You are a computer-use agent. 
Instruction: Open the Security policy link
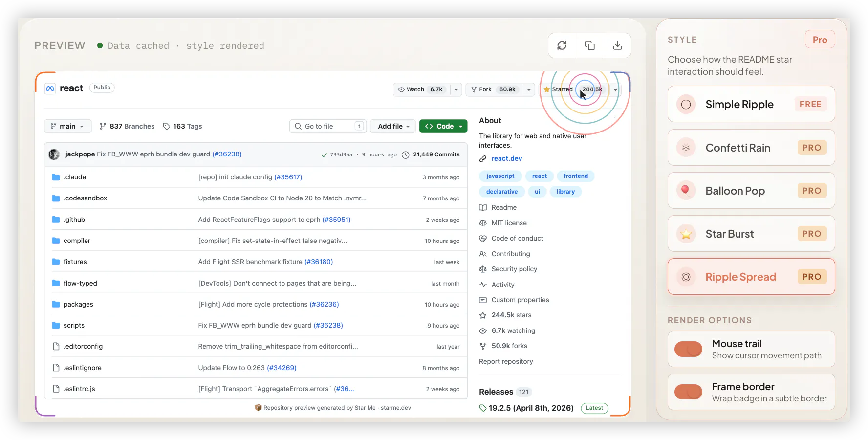coord(514,269)
